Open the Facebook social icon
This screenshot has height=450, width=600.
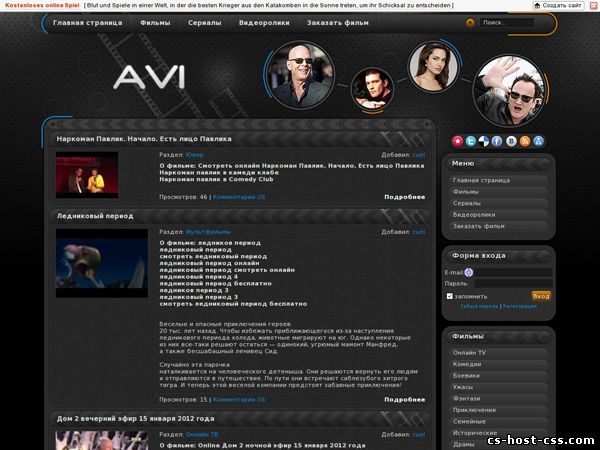(x=497, y=141)
